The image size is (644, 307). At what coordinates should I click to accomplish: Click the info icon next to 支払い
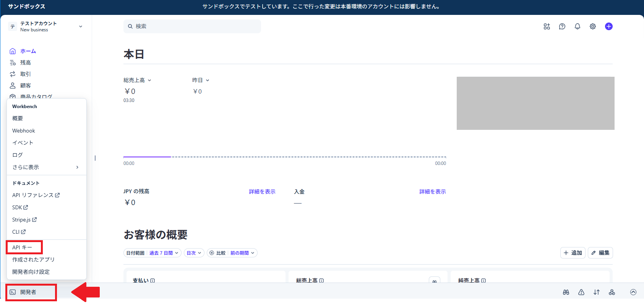[x=152, y=281]
